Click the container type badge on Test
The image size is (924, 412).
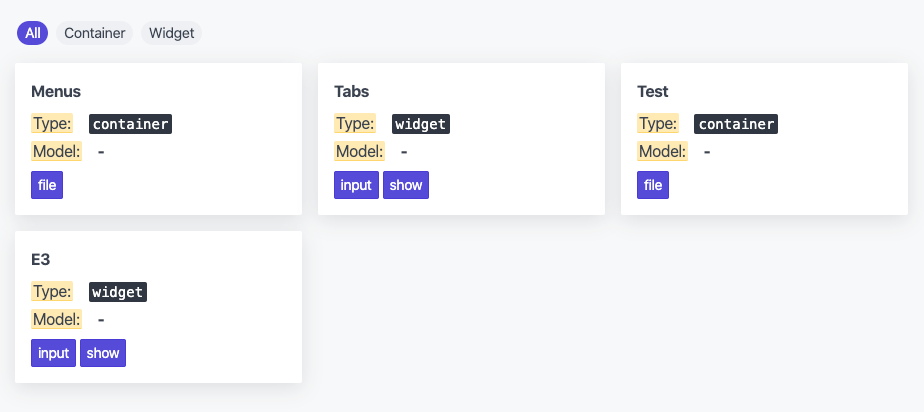click(736, 124)
